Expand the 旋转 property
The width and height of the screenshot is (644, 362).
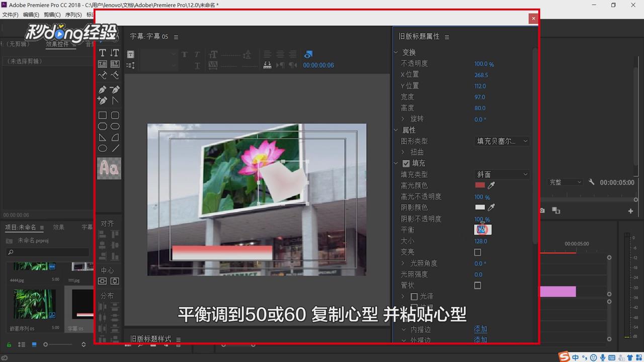[x=403, y=119]
